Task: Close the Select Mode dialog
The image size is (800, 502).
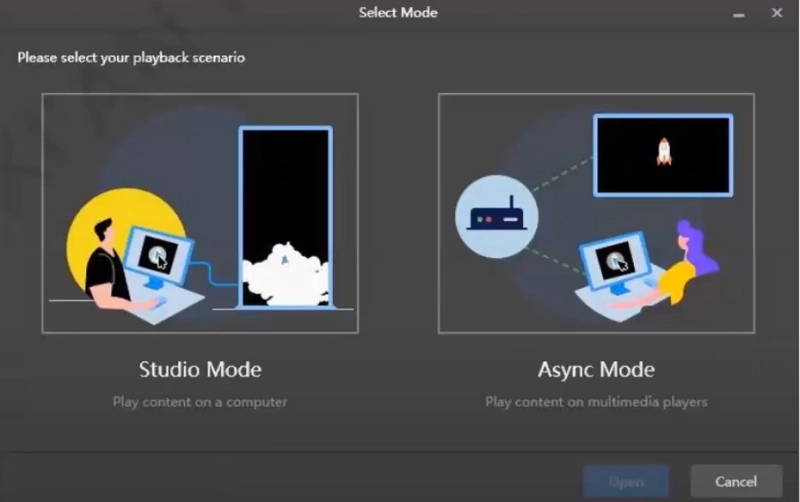Action: click(776, 13)
